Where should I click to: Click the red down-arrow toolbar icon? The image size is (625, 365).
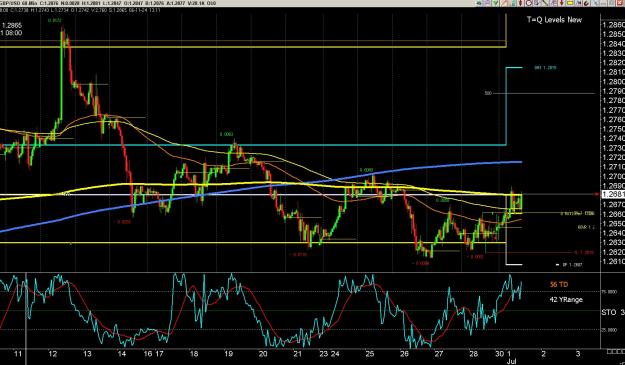(562, 3)
